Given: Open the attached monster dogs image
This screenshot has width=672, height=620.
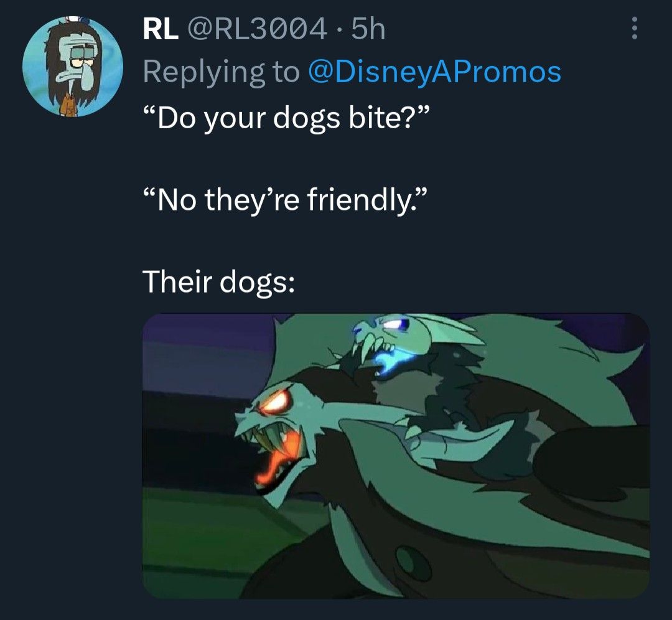Looking at the screenshot, I should [396, 456].
